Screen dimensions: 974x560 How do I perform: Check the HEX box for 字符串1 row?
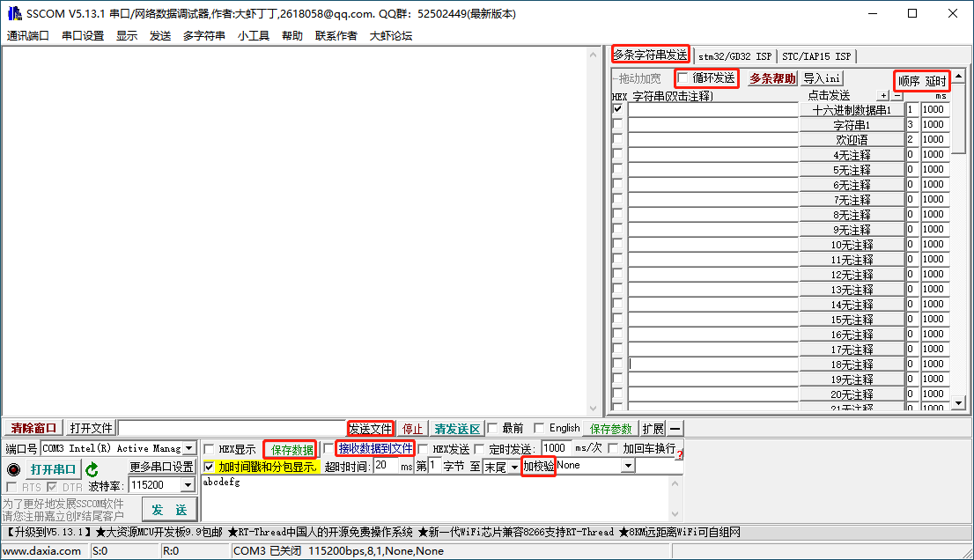(x=617, y=123)
